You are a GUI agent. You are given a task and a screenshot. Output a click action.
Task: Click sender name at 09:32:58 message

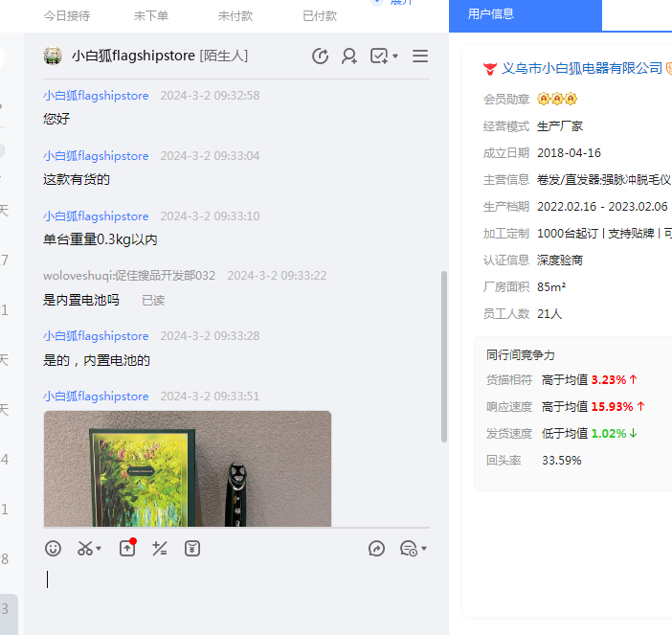(96, 95)
